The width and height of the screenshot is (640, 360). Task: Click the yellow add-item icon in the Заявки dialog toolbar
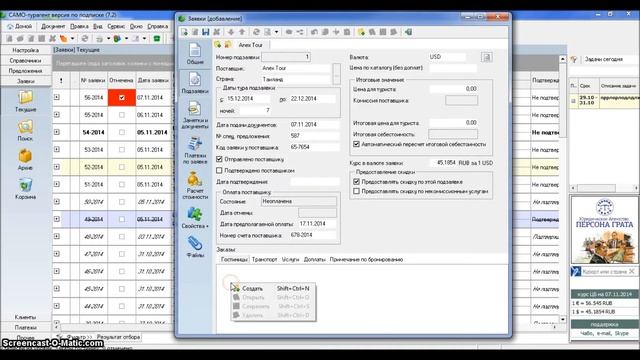[x=361, y=32]
